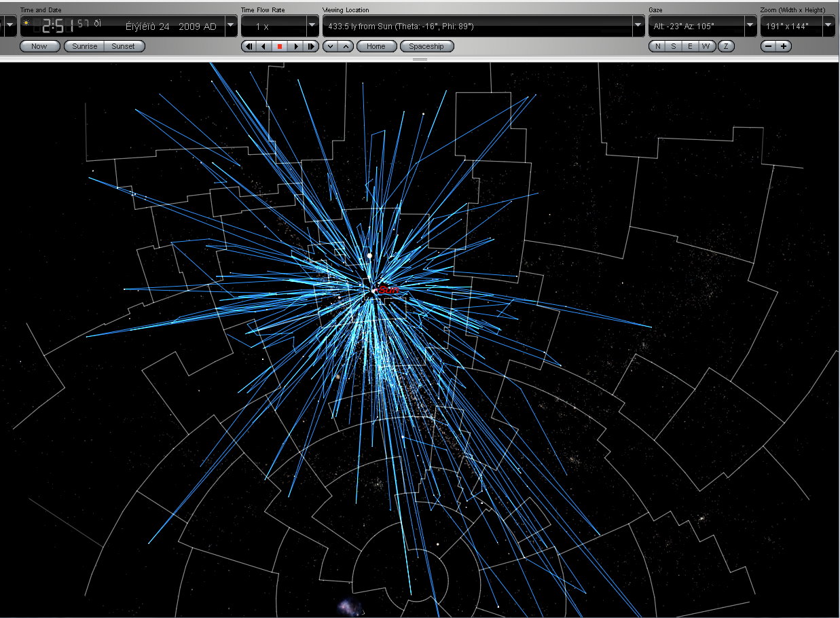The height and width of the screenshot is (618, 840).
Task: Set time to Now
Action: point(39,46)
